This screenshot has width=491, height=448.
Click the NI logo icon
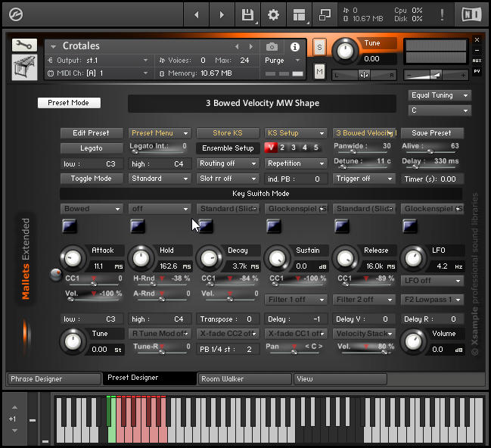pyautogui.click(x=471, y=14)
